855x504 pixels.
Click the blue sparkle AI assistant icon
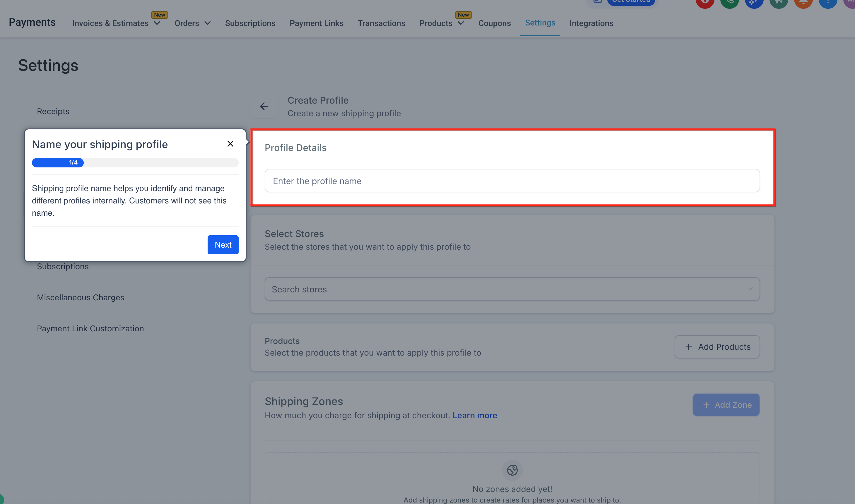(x=754, y=3)
